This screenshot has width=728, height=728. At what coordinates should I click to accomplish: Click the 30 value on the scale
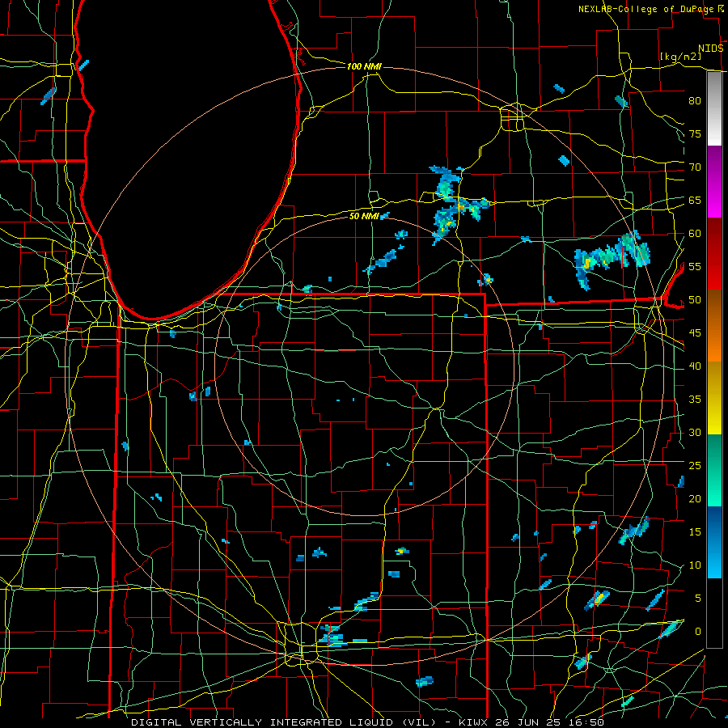pos(695,433)
